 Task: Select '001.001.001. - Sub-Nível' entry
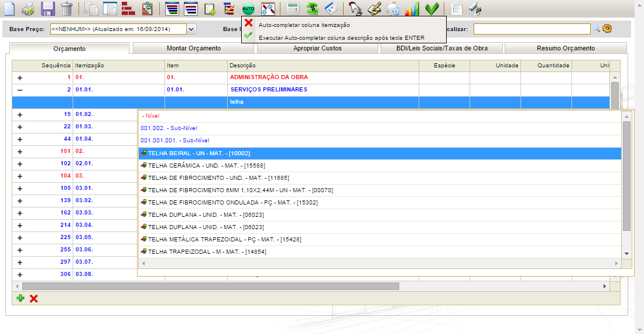(x=380, y=141)
